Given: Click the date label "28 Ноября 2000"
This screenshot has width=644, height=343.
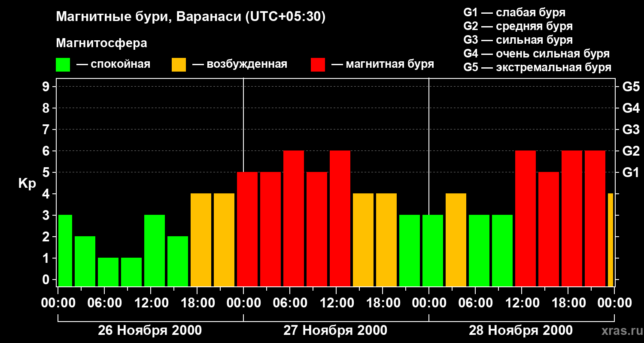Looking at the screenshot, I should (521, 331).
